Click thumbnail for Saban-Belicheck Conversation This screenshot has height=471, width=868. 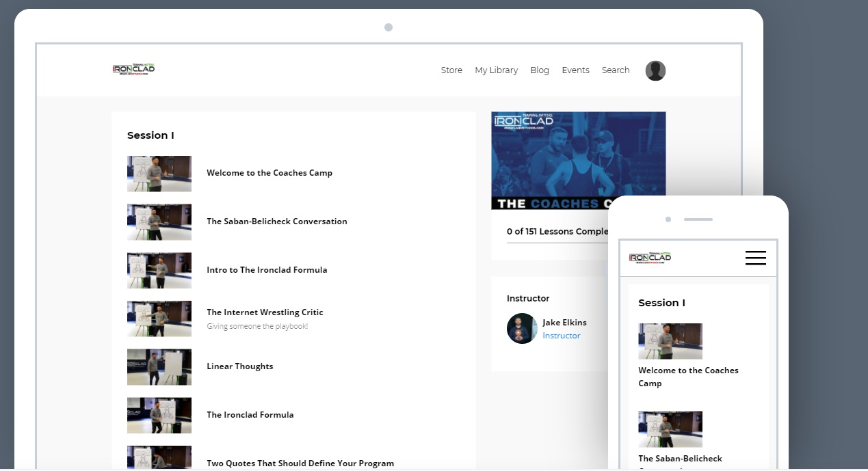pyautogui.click(x=159, y=222)
